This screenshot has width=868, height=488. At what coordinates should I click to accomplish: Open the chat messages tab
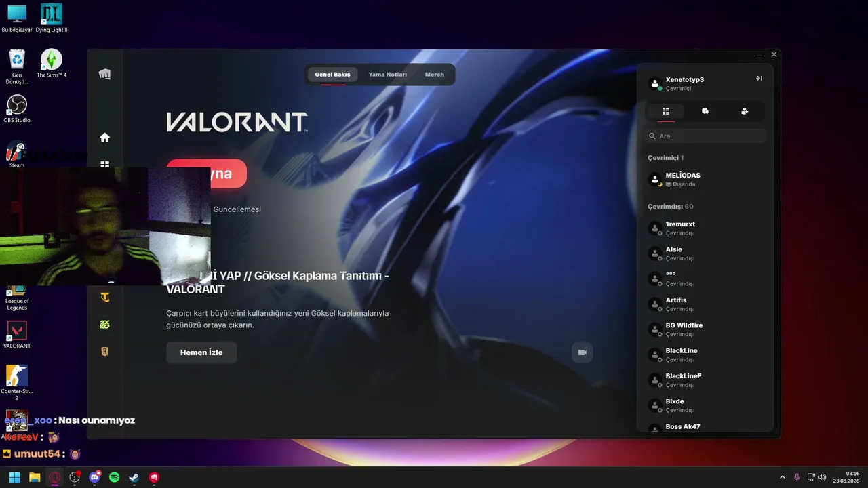[705, 111]
